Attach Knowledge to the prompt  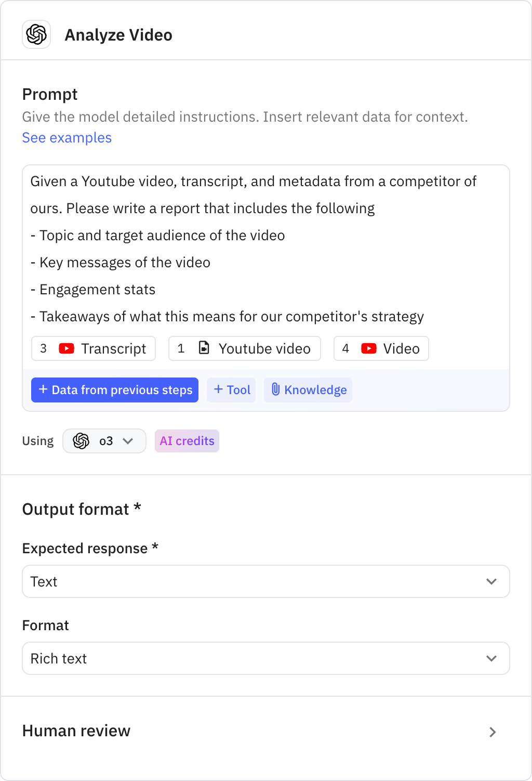point(308,390)
